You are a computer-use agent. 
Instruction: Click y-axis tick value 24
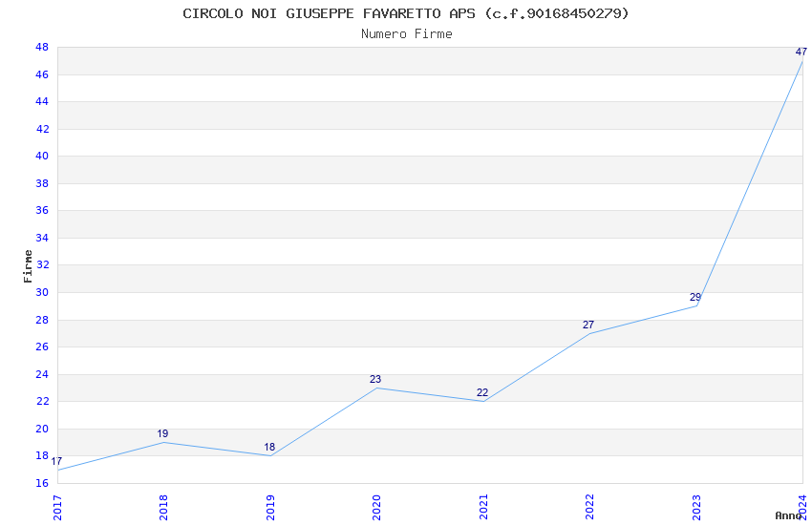[42, 374]
